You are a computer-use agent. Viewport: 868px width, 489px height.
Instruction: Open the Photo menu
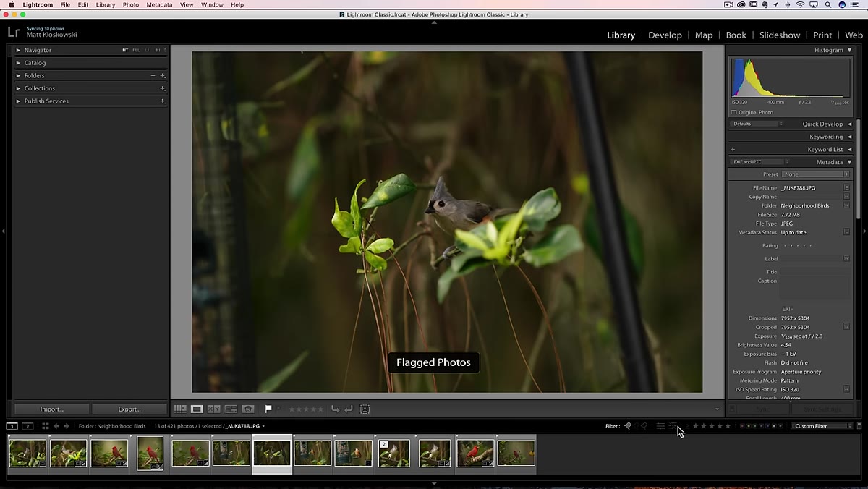click(131, 4)
